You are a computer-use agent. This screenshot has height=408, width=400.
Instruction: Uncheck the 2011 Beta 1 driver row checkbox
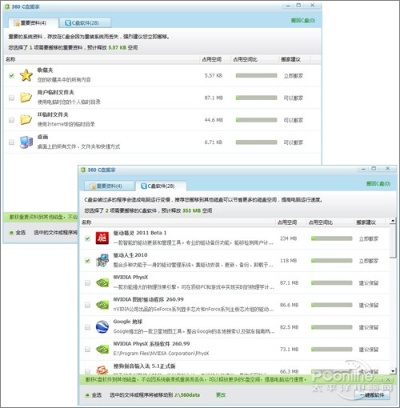coord(87,238)
